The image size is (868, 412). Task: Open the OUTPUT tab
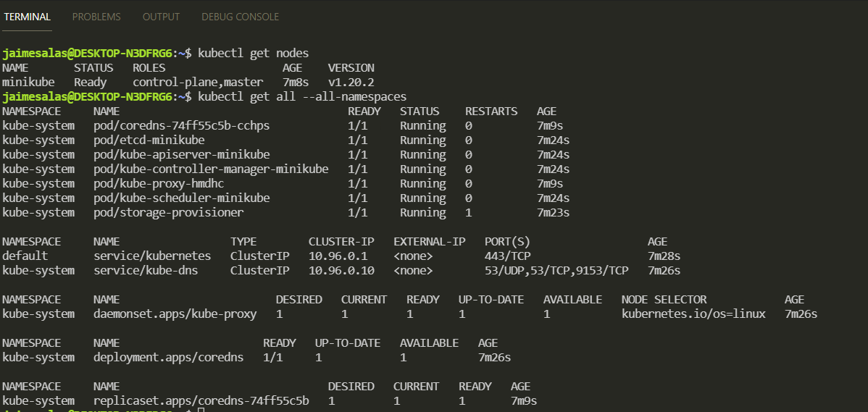pos(161,17)
